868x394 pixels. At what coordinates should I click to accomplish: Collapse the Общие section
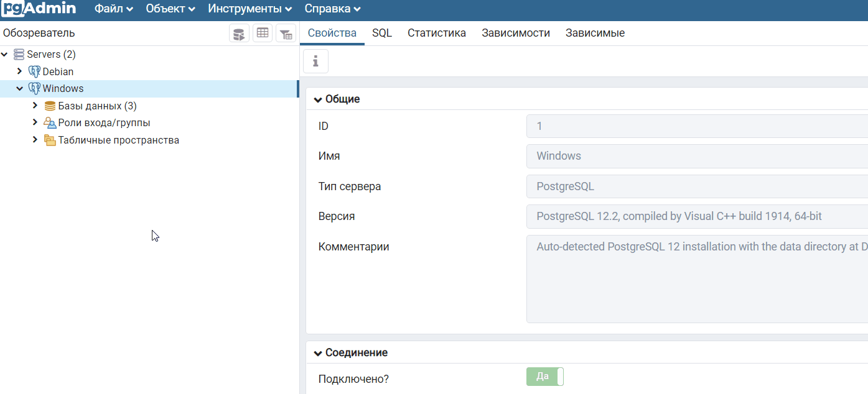(x=318, y=99)
